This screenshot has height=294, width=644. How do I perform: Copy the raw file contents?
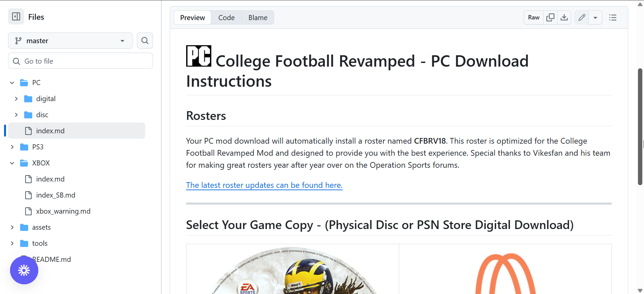click(x=550, y=17)
